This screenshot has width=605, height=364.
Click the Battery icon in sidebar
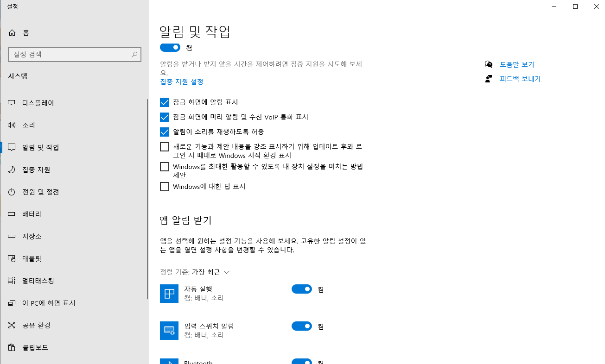point(12,214)
